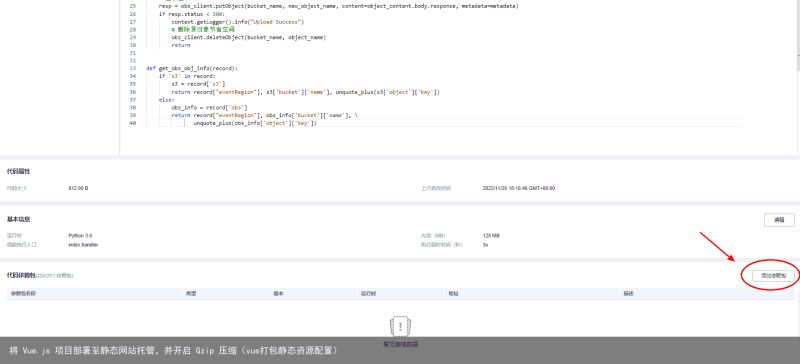Click the index.handler entry value
Screen dimensions: 800x364
(x=83, y=245)
